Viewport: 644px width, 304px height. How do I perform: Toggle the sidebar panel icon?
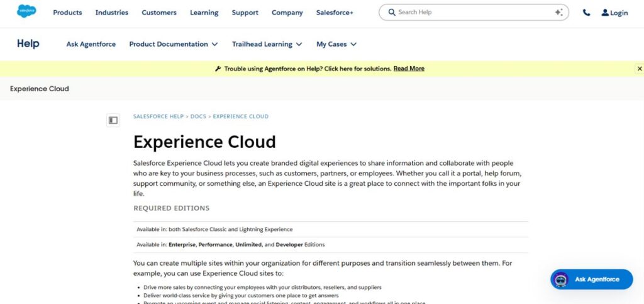(113, 120)
